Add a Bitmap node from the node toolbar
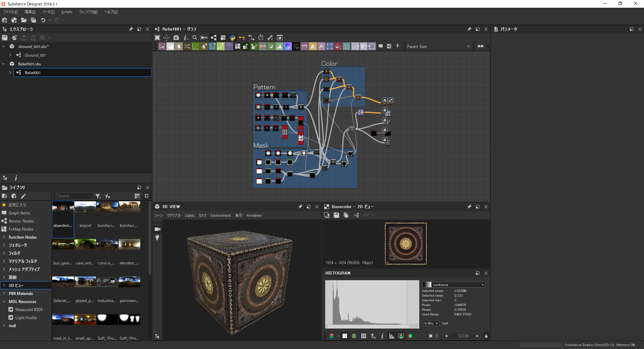 tap(162, 46)
